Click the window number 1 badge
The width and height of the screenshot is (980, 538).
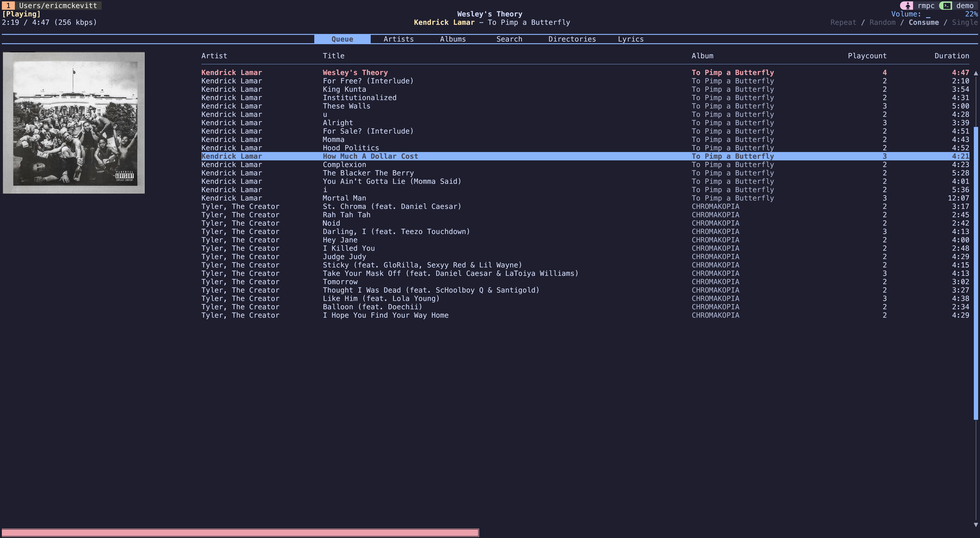point(8,6)
